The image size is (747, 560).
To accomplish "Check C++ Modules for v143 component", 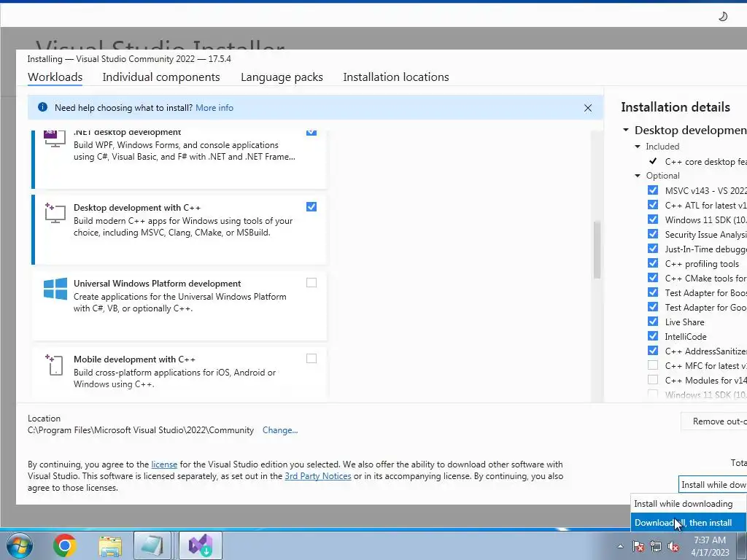I will (x=653, y=380).
